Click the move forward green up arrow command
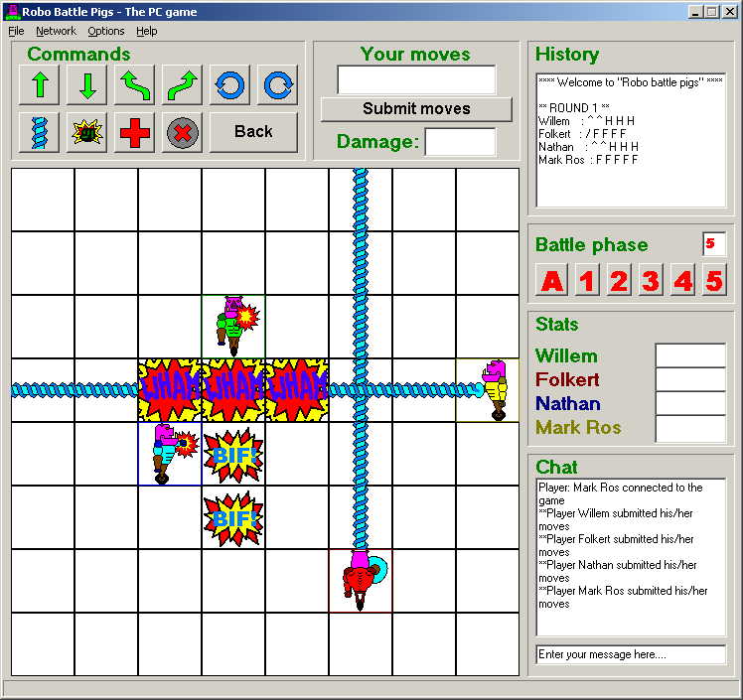743x700 pixels. 40,84
